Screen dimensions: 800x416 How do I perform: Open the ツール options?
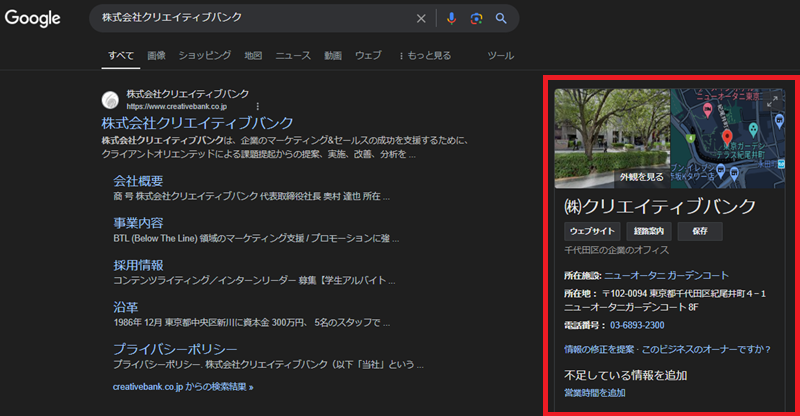tap(501, 55)
